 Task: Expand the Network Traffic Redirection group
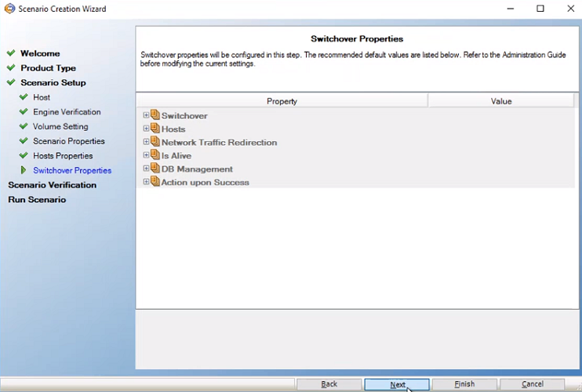coord(146,142)
